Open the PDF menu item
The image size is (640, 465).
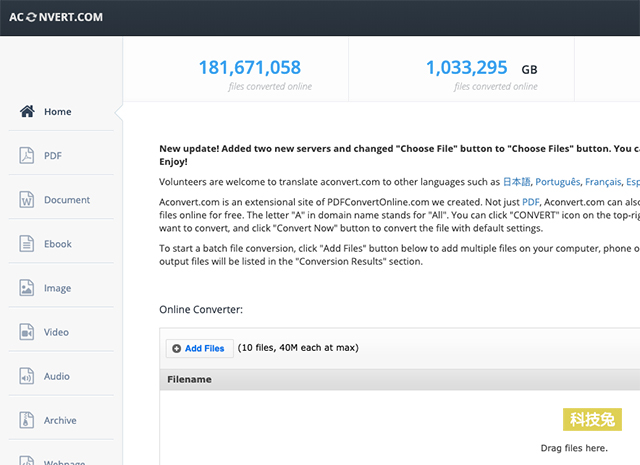61,156
